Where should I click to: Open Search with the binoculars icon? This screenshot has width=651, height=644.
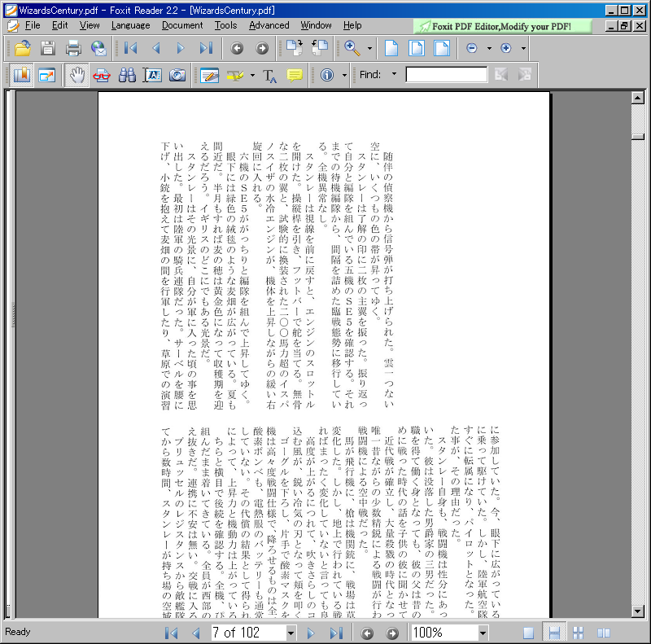pyautogui.click(x=127, y=75)
